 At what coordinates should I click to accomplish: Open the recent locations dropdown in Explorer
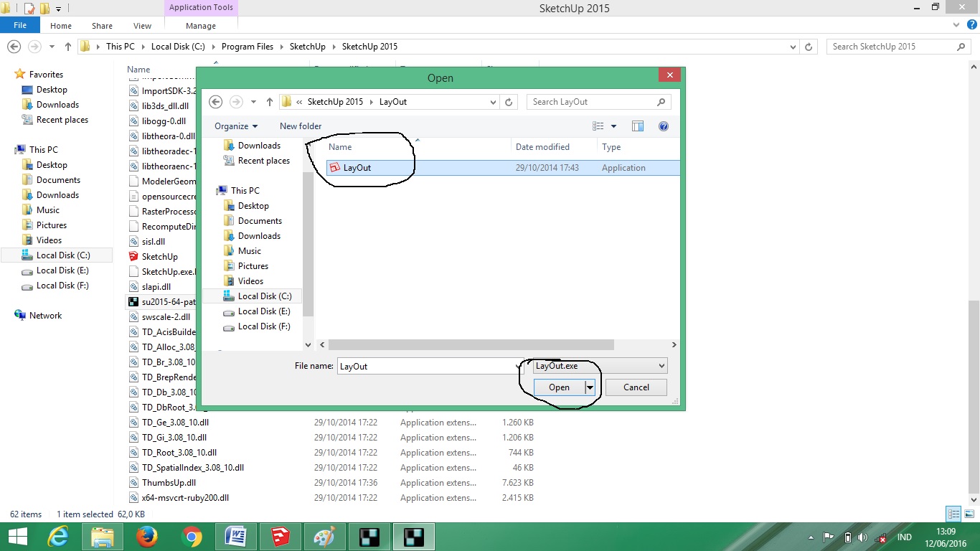[x=52, y=47]
